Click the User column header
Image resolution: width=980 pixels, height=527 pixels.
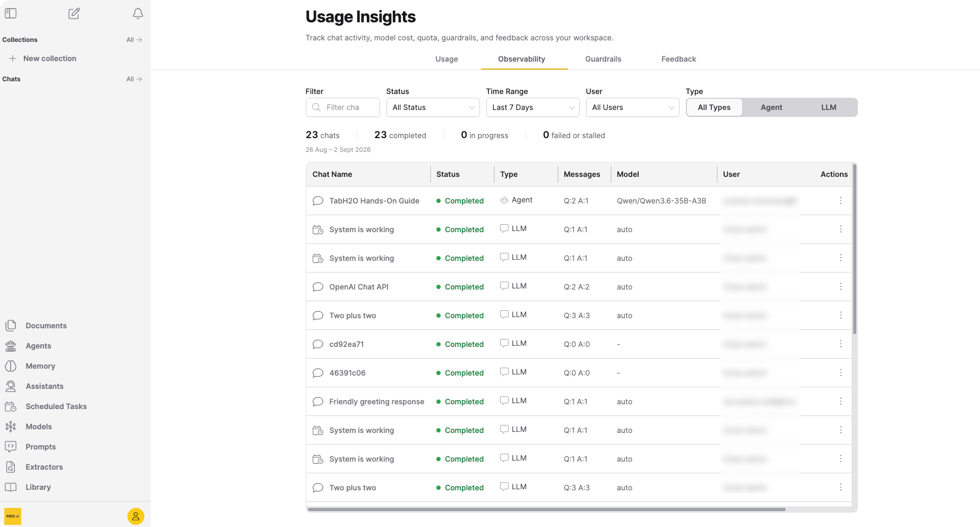point(731,174)
